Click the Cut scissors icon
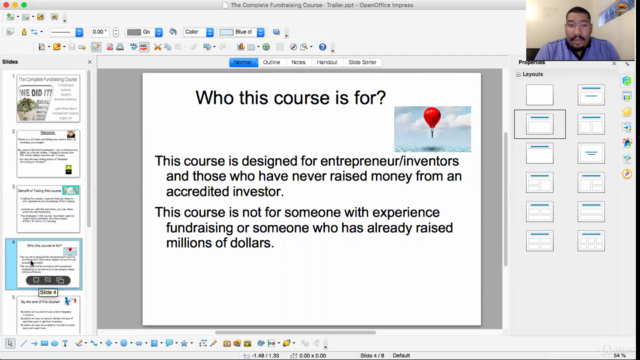This screenshot has height=360, width=640. click(158, 47)
